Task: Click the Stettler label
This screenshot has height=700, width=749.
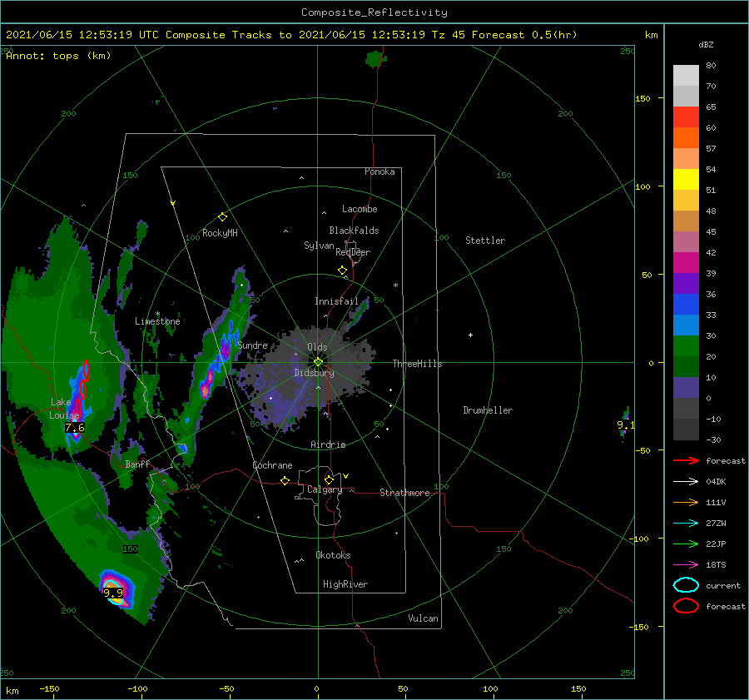Action: [x=485, y=241]
